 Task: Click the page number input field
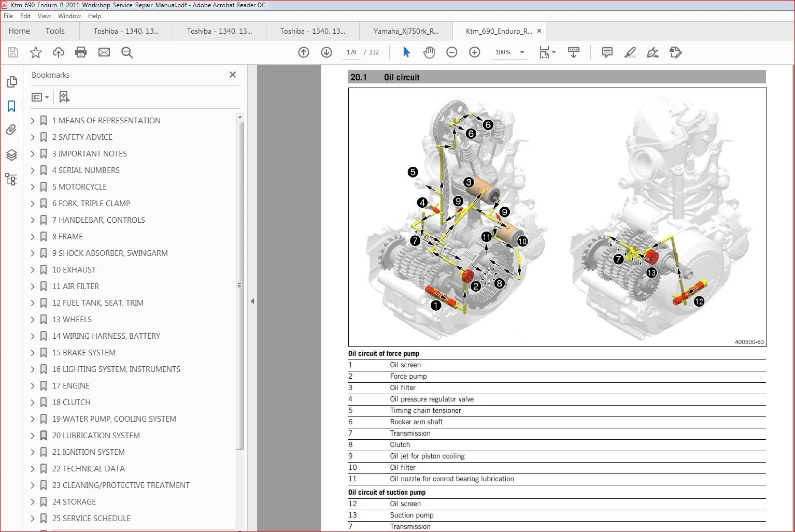pyautogui.click(x=351, y=52)
